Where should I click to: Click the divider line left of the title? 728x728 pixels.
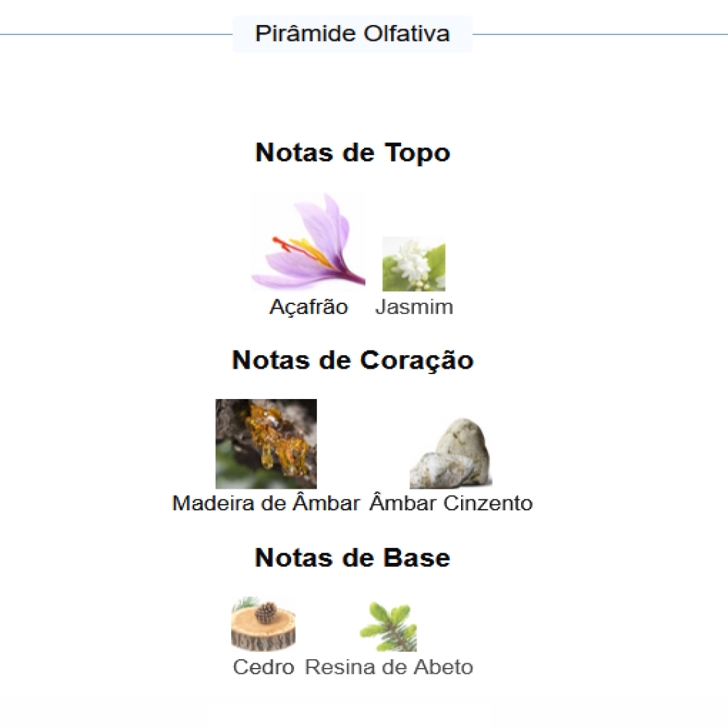point(115,34)
